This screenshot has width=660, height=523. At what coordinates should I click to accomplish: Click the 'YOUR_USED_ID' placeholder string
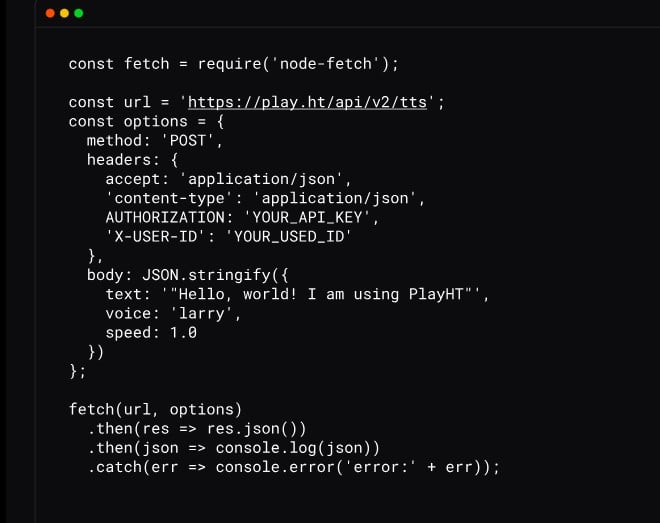pos(289,236)
